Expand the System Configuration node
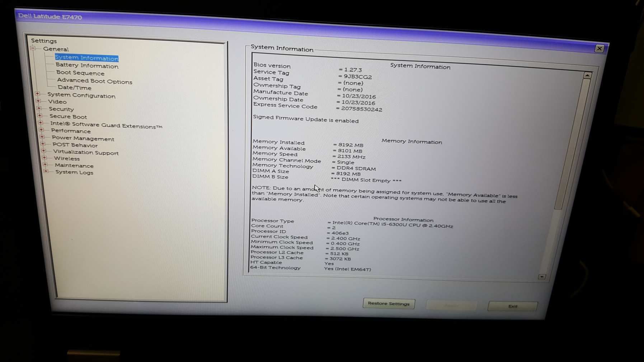Viewport: 644px width, 362px height. [x=37, y=94]
